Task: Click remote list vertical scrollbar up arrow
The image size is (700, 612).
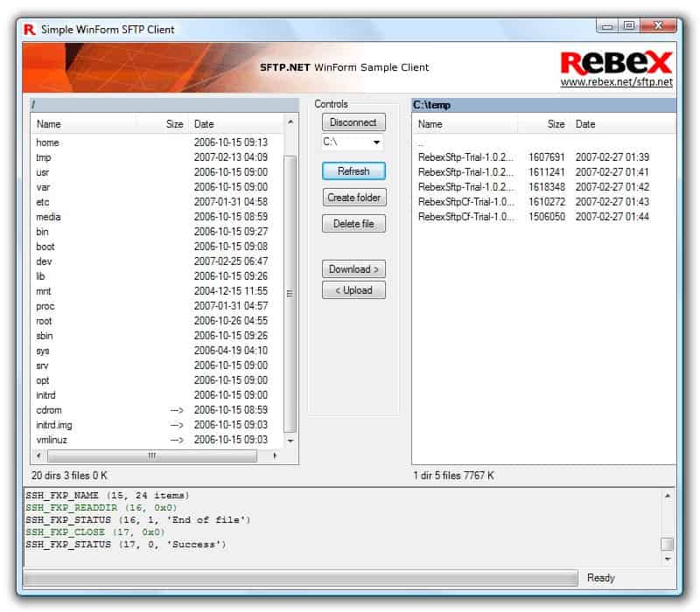Action: [x=290, y=122]
